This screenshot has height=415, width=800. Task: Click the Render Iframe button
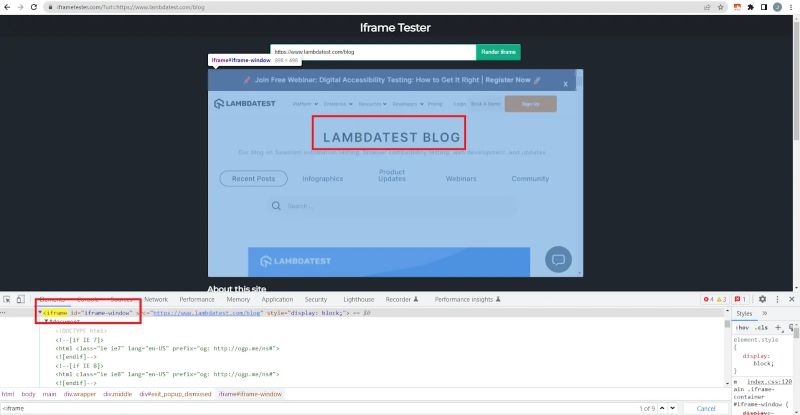click(498, 52)
